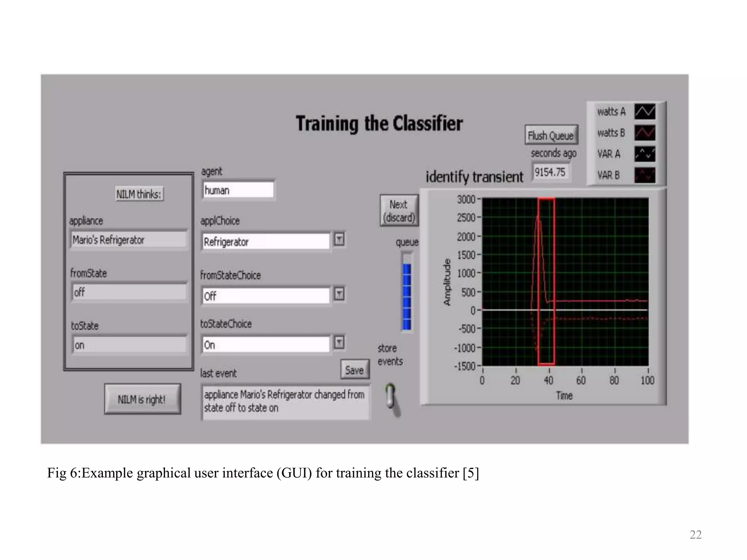
Task: Click the applChoice field showing Refrigerator
Action: [x=266, y=242]
